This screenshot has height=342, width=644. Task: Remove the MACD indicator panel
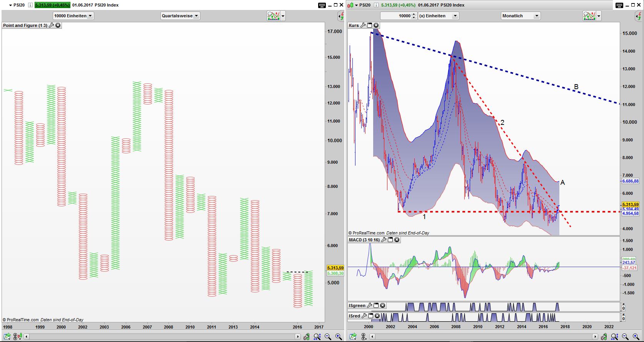(397, 240)
